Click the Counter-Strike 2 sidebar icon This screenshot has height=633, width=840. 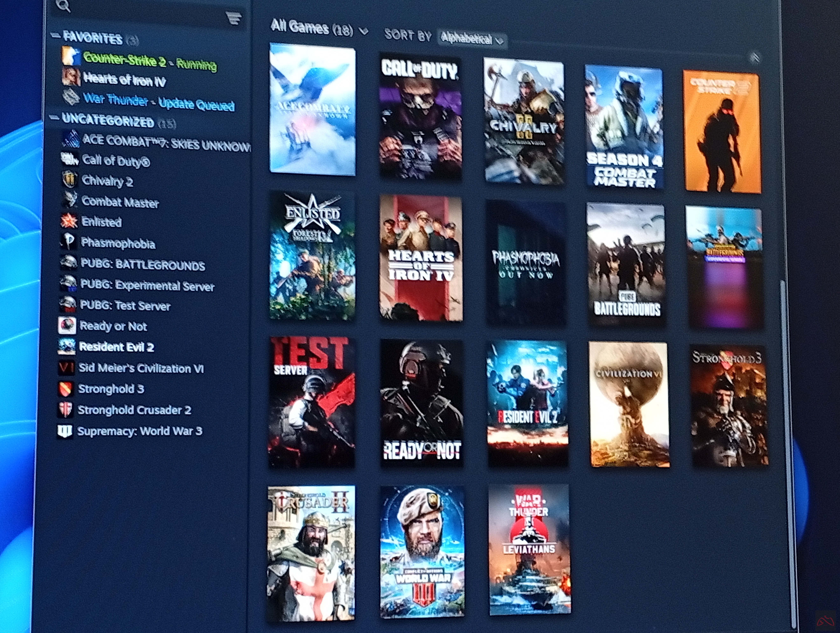click(x=71, y=56)
